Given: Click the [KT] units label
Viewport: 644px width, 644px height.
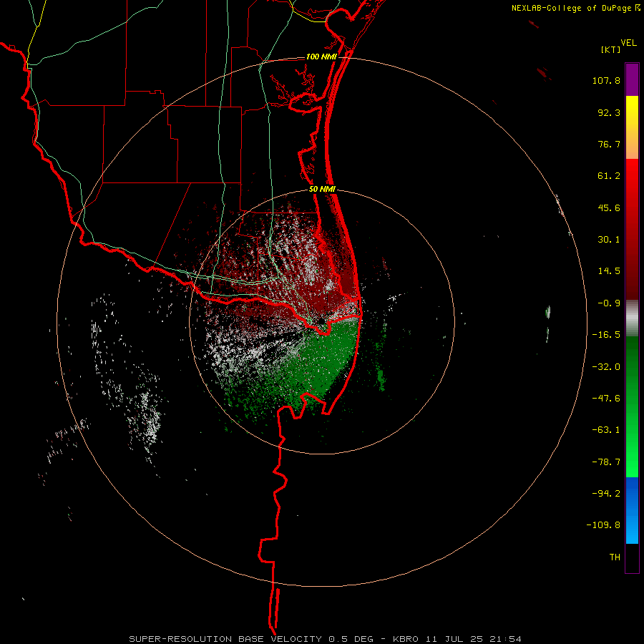Looking at the screenshot, I should [x=611, y=49].
